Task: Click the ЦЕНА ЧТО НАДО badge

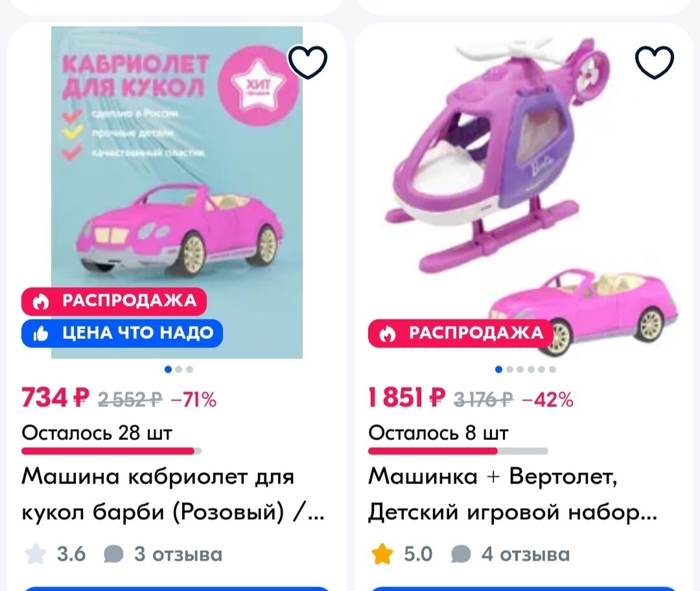Action: click(x=121, y=333)
